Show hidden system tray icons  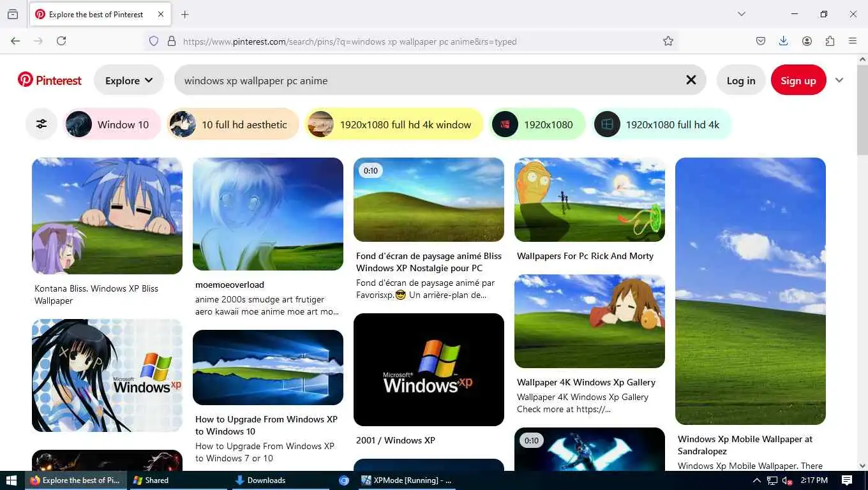click(x=756, y=480)
